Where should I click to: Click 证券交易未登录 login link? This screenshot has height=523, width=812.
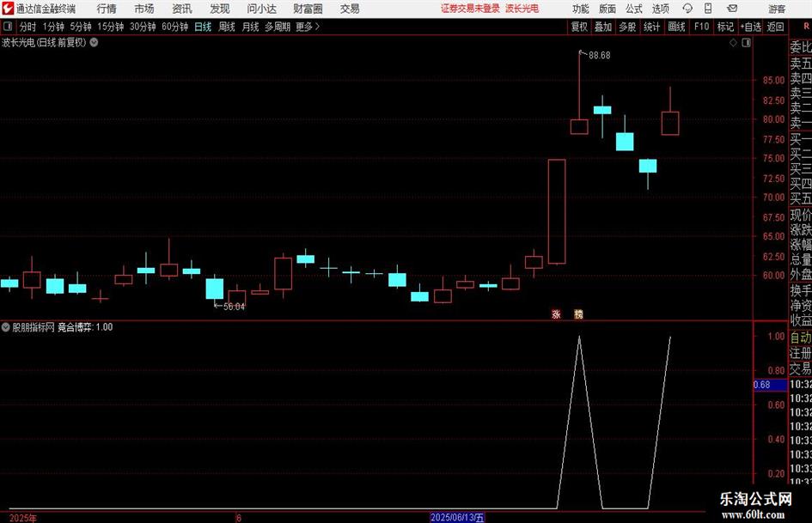pos(470,9)
